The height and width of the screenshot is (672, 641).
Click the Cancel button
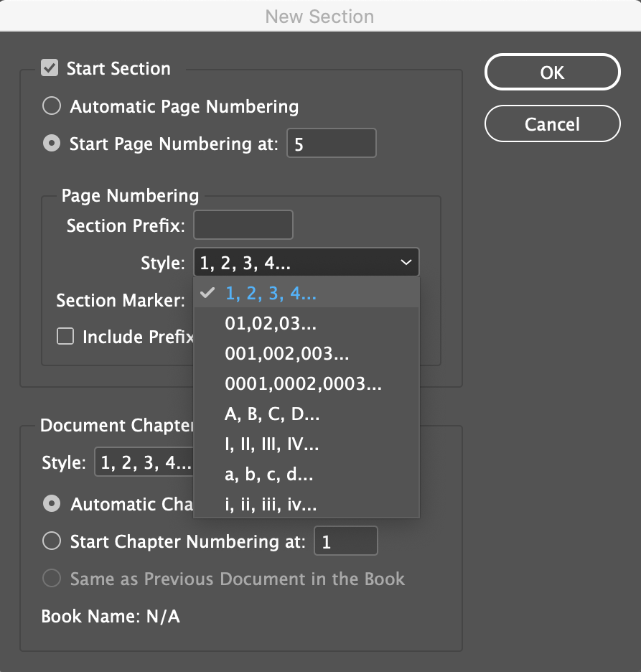click(x=552, y=124)
